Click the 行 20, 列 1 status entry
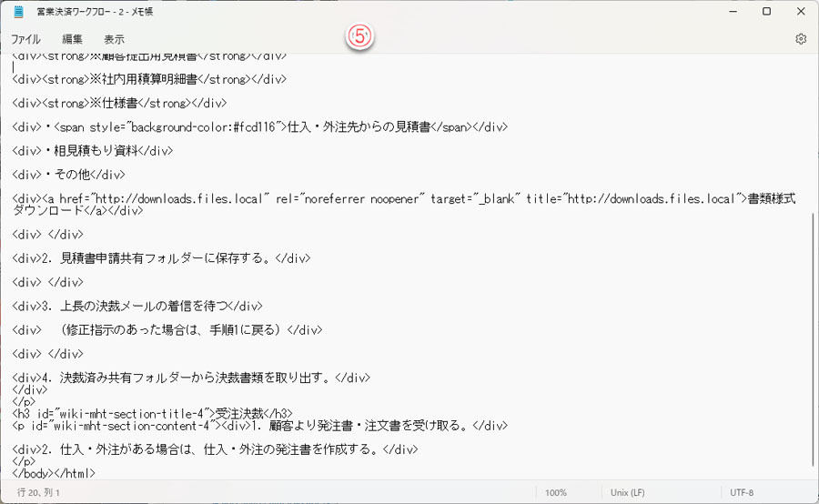819x504 pixels. coord(38,492)
